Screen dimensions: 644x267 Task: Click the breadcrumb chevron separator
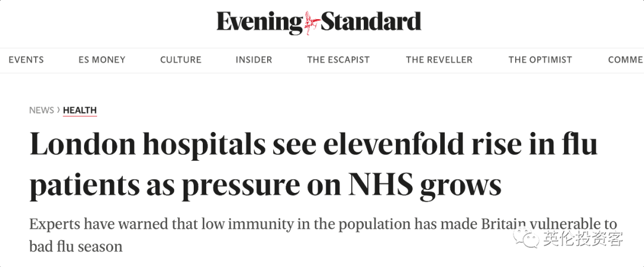point(58,111)
